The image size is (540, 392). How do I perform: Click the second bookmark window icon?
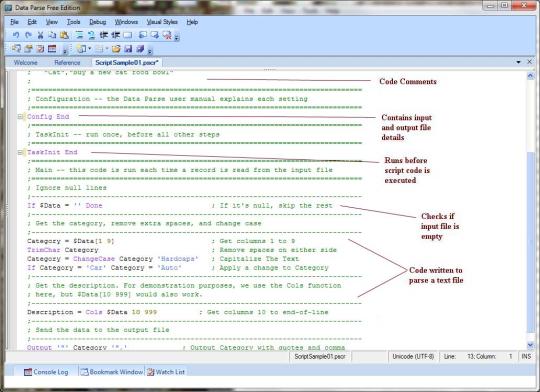155,35
